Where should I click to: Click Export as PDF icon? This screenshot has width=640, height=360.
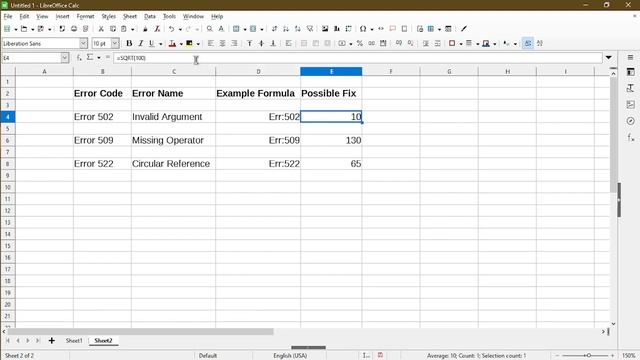point(62,29)
